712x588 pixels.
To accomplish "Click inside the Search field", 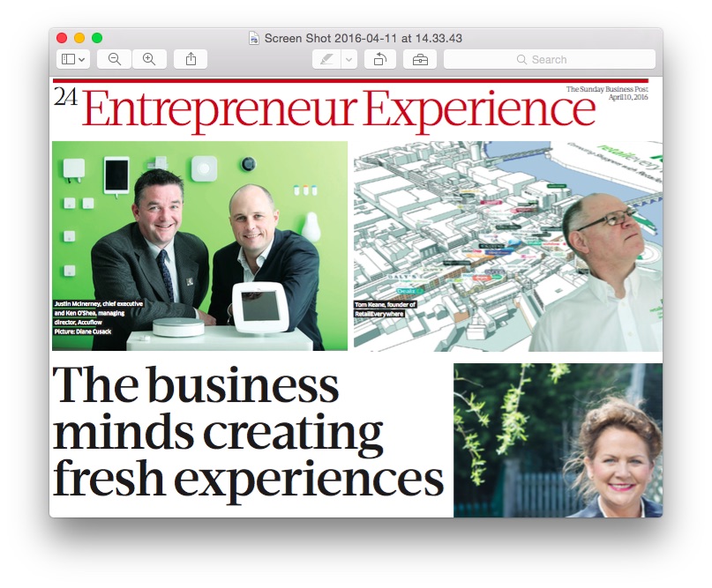I will 550,59.
